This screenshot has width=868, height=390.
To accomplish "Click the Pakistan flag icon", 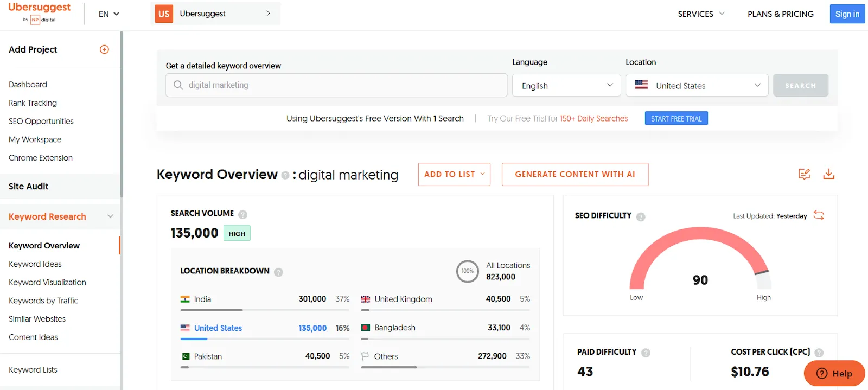I will [x=185, y=356].
